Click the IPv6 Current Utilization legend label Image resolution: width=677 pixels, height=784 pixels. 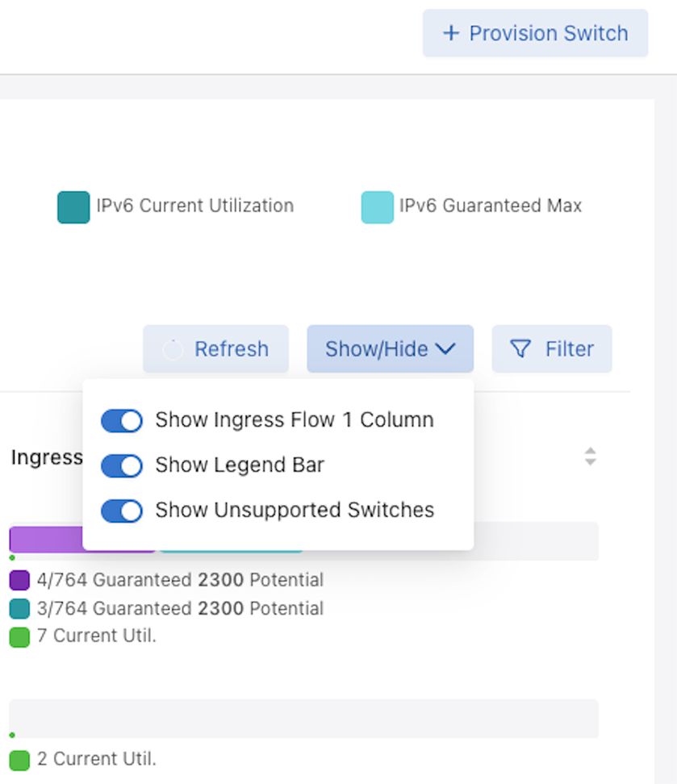[x=194, y=206]
